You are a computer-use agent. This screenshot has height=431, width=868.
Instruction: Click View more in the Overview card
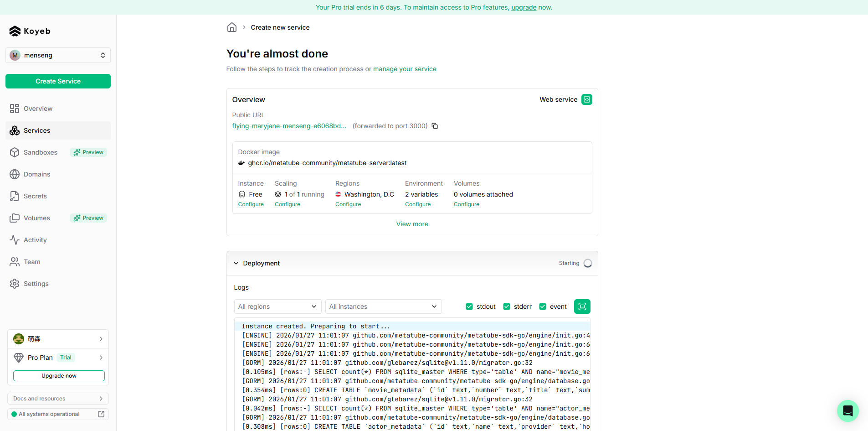[411, 223]
